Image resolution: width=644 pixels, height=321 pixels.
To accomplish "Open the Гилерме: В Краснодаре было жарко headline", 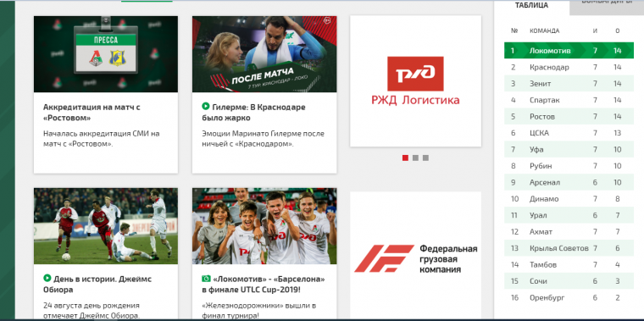I will (x=254, y=113).
